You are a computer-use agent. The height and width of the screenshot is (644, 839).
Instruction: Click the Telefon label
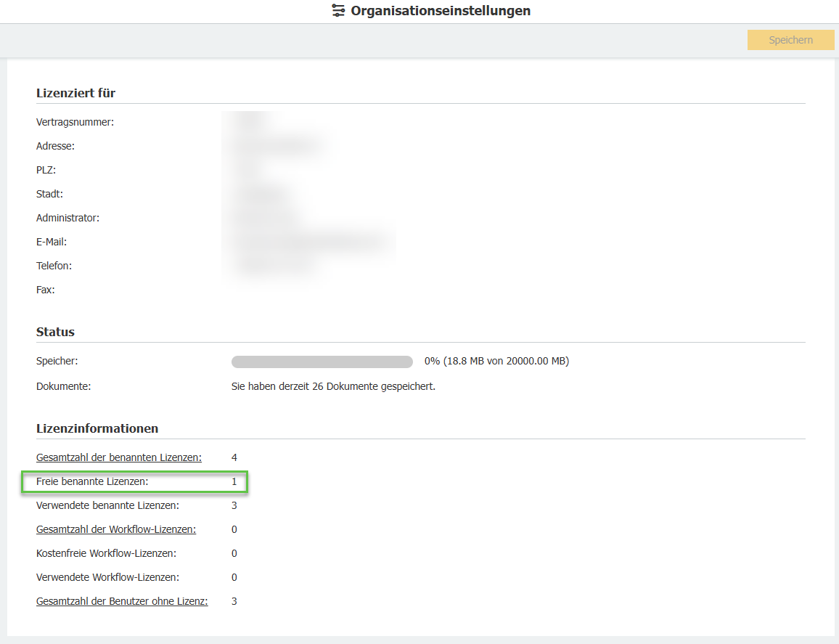pos(54,266)
